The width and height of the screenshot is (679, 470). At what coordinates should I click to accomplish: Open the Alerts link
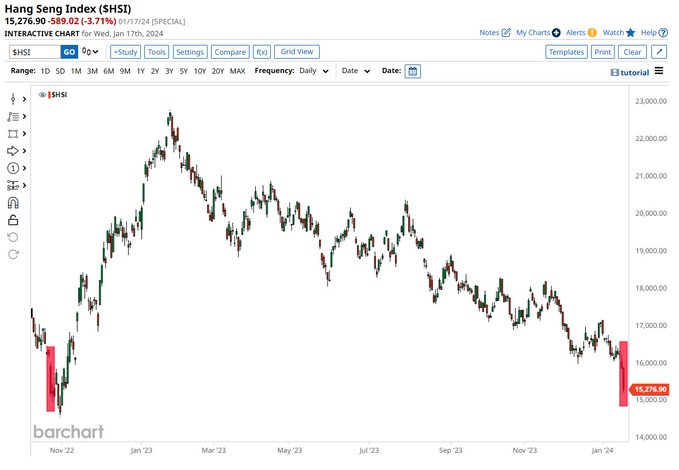click(x=576, y=32)
